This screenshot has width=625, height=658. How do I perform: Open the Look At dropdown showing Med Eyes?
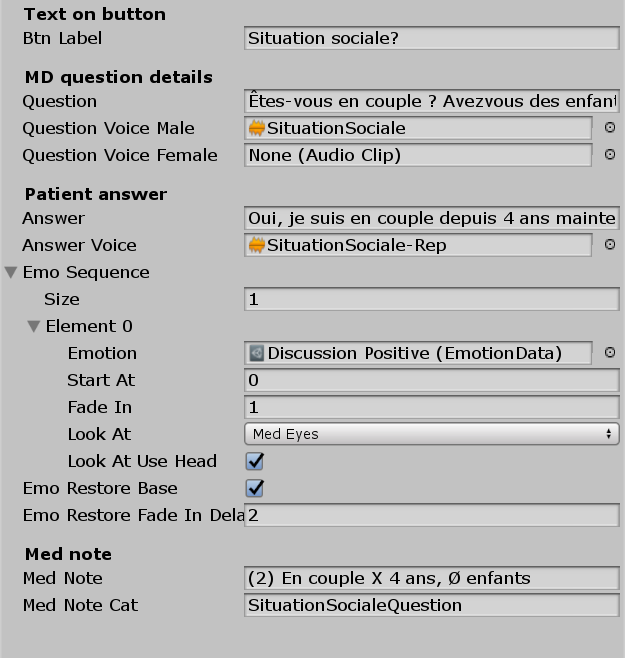[431, 434]
